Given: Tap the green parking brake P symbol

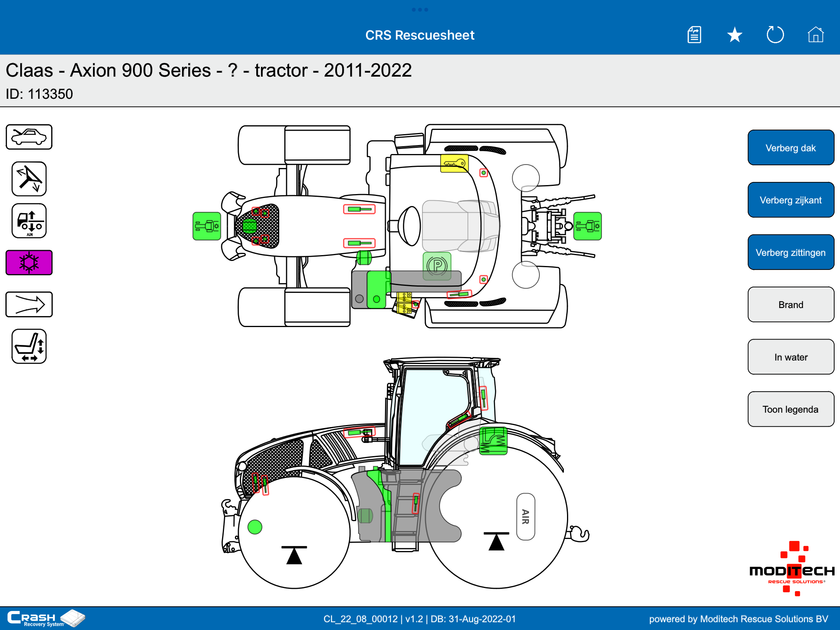Looking at the screenshot, I should [x=437, y=266].
